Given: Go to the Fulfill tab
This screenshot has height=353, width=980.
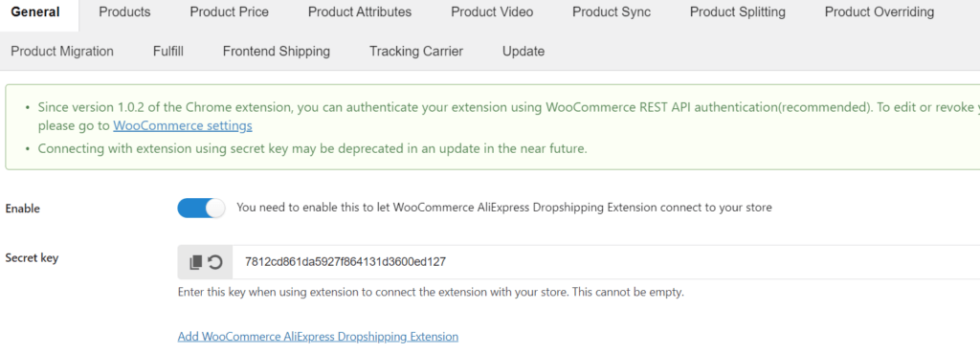Looking at the screenshot, I should pos(168,52).
